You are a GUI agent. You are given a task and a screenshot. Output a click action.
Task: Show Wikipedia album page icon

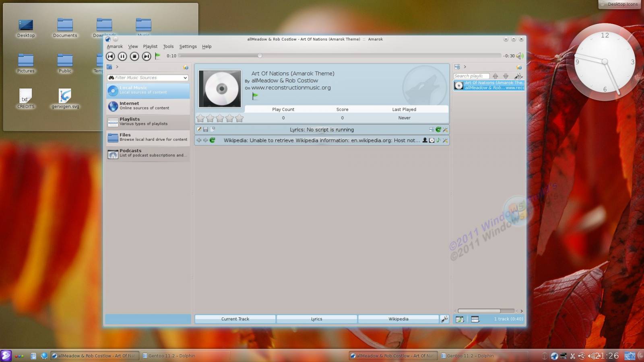[x=431, y=140]
